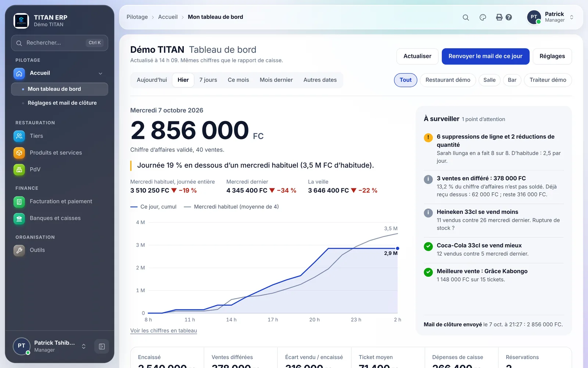Open the Outils wrench module

point(19,250)
